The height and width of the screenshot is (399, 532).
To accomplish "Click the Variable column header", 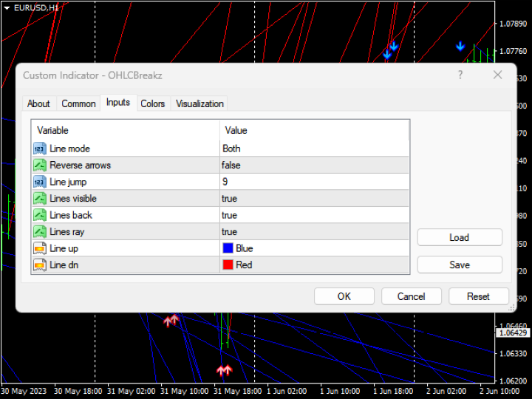I will pos(126,130).
